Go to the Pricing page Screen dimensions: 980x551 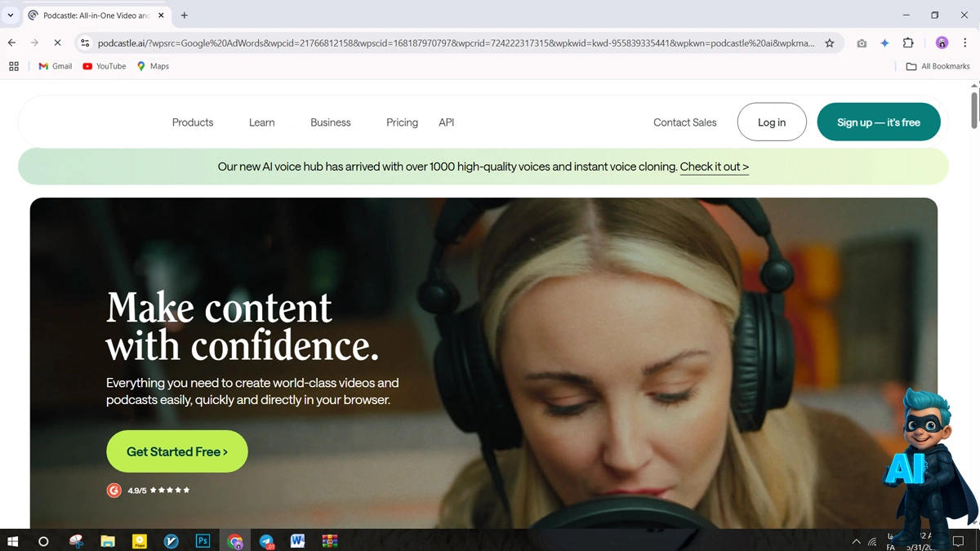point(402,122)
